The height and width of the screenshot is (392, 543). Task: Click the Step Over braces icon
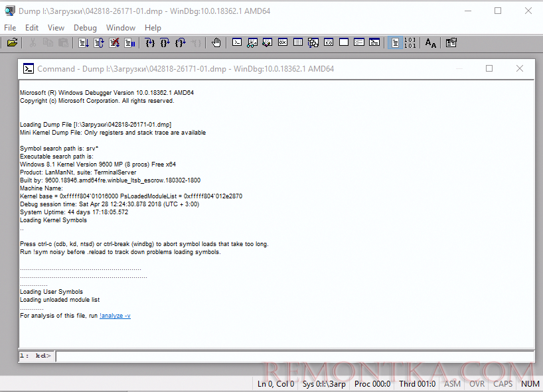point(165,43)
